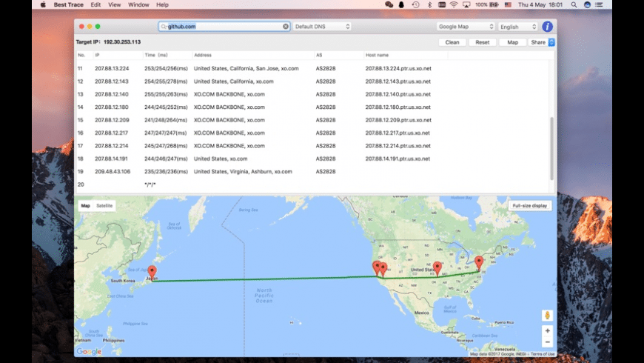Click the central United States map pin
Screen dimensions: 644x363
[x=437, y=268]
